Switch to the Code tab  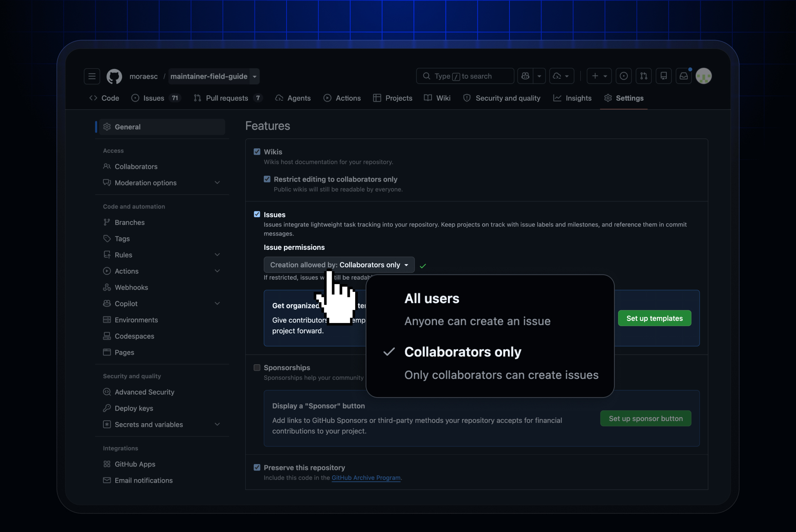tap(104, 98)
